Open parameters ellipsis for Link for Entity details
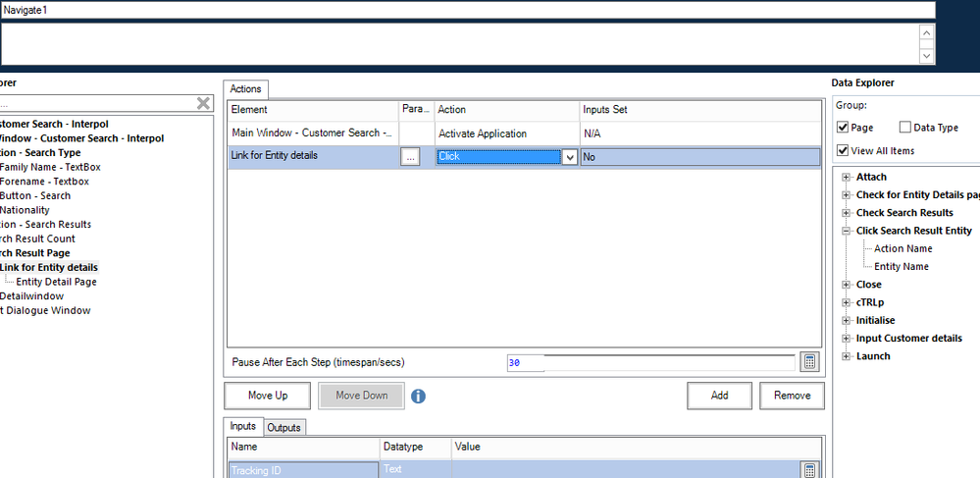The width and height of the screenshot is (980, 478). coord(410,156)
